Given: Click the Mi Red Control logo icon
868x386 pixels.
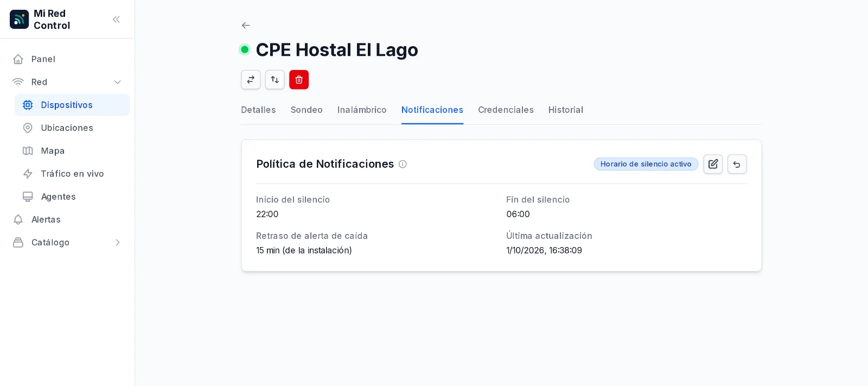Looking at the screenshot, I should (20, 19).
